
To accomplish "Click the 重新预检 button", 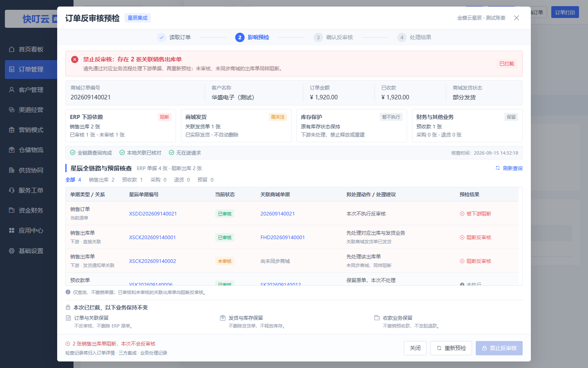I will coord(451,348).
